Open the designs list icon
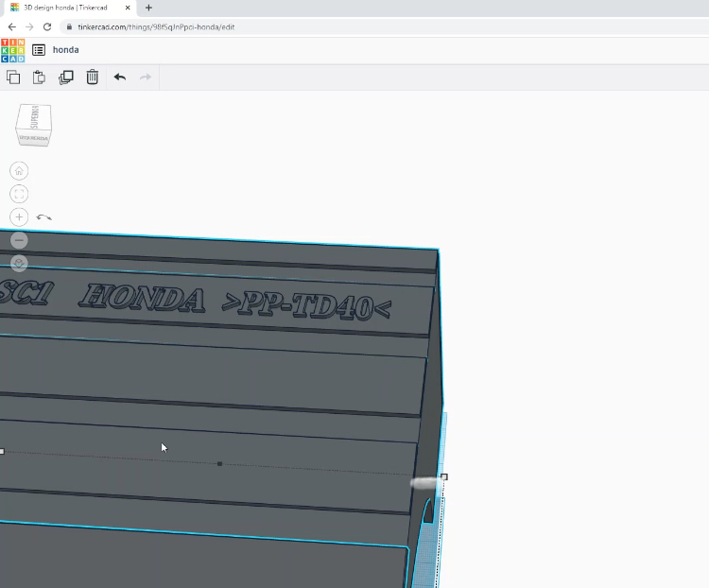The image size is (709, 588). point(39,50)
